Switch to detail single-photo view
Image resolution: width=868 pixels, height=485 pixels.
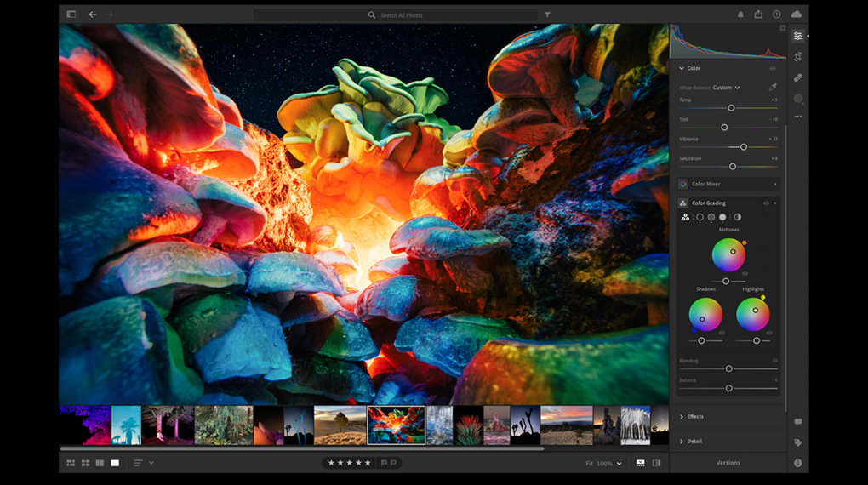click(x=115, y=463)
